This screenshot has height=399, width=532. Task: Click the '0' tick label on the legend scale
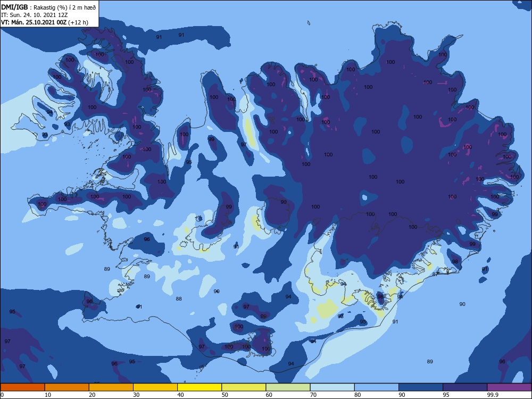pos(2,395)
